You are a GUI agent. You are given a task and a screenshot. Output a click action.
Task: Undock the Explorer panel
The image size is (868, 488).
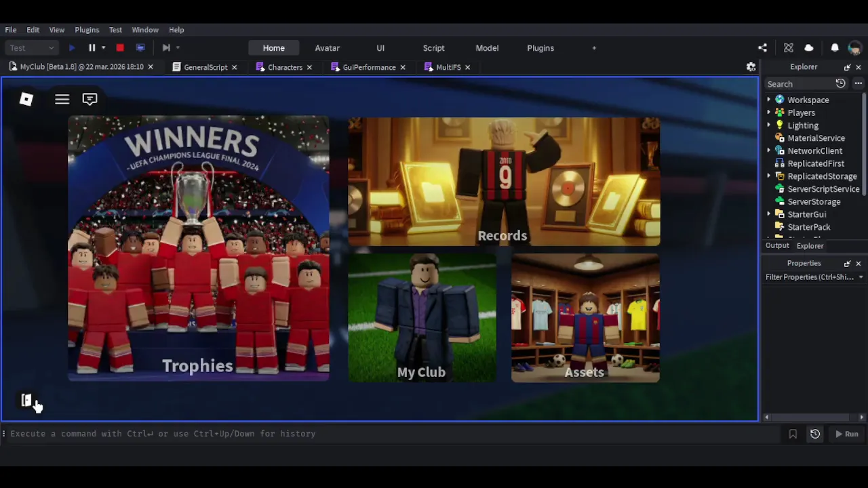[x=847, y=67]
